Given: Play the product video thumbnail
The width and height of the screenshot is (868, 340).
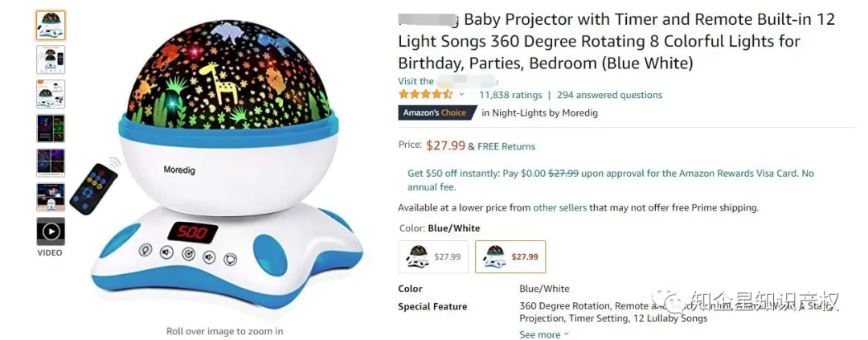Looking at the screenshot, I should (x=51, y=232).
